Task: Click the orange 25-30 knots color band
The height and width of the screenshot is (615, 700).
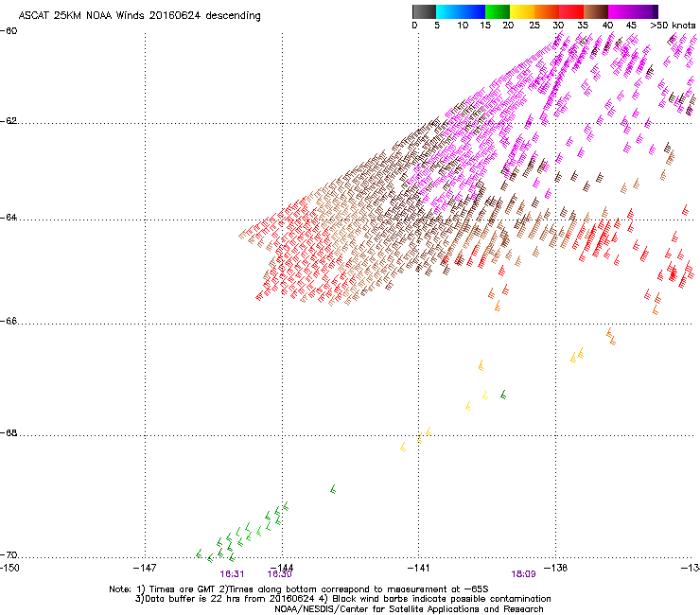Action: pos(547,11)
